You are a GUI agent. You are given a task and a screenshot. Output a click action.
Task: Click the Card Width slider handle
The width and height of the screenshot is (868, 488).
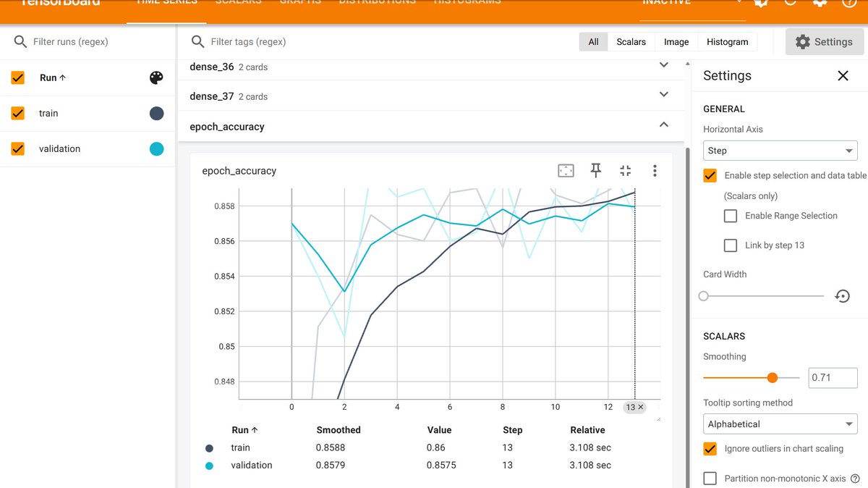(704, 296)
